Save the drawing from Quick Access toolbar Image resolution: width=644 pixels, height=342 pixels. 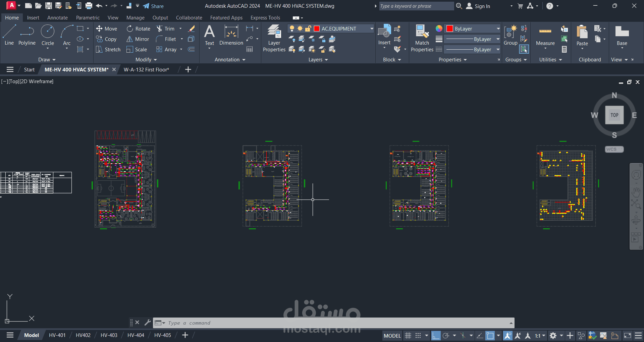pos(49,6)
